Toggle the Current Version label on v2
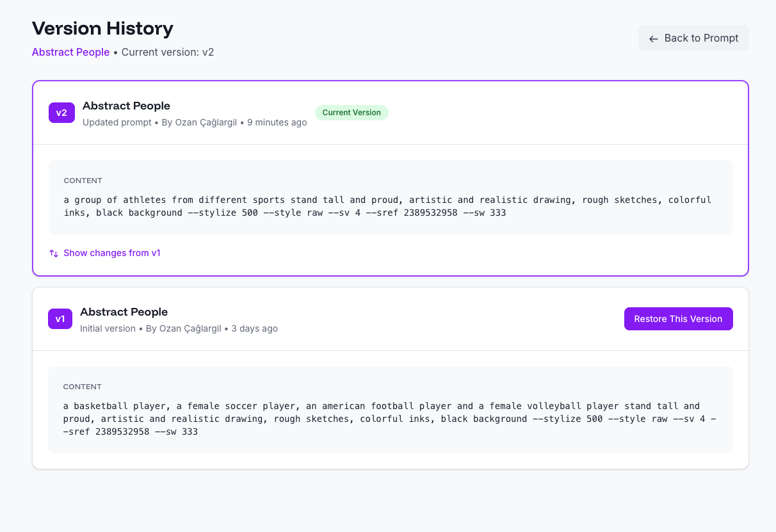The width and height of the screenshot is (776, 532). 352,112
